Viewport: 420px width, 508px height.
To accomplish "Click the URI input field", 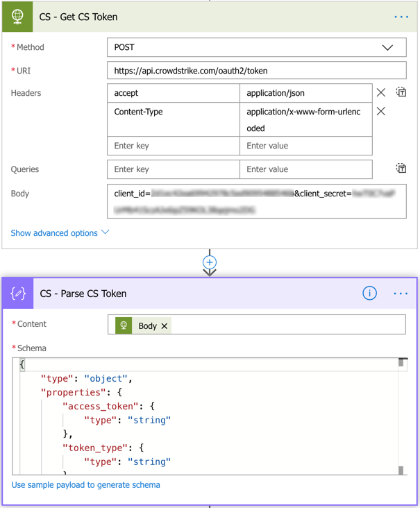I will [x=256, y=71].
